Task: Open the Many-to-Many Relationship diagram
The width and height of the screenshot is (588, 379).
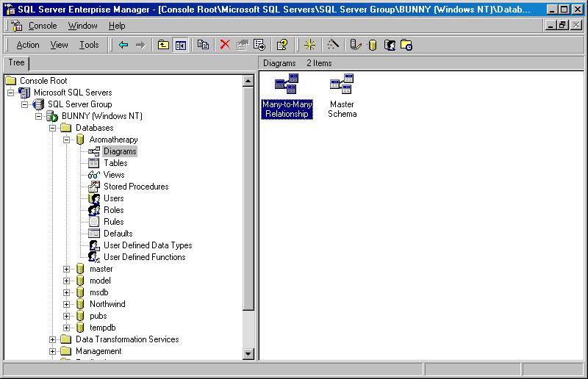Action: (287, 95)
